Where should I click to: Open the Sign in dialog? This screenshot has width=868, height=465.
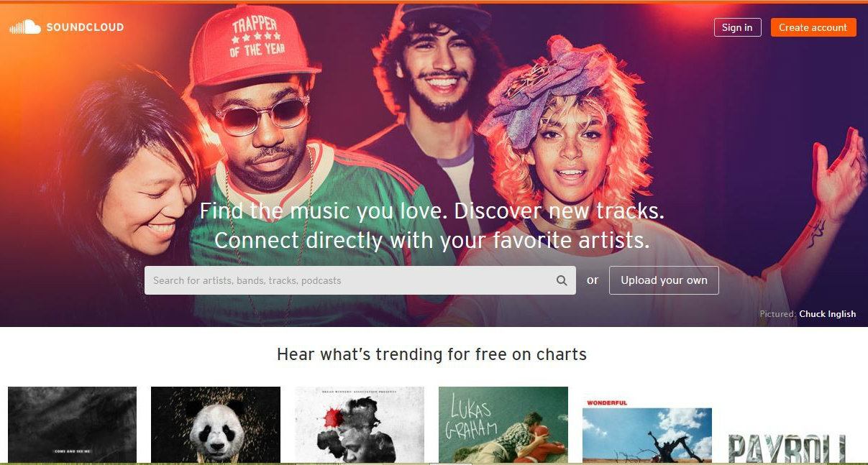click(x=737, y=27)
